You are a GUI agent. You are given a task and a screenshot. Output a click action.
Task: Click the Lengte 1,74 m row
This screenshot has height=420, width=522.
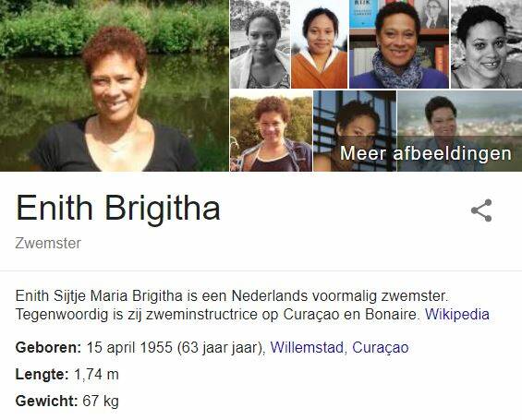pyautogui.click(x=67, y=375)
